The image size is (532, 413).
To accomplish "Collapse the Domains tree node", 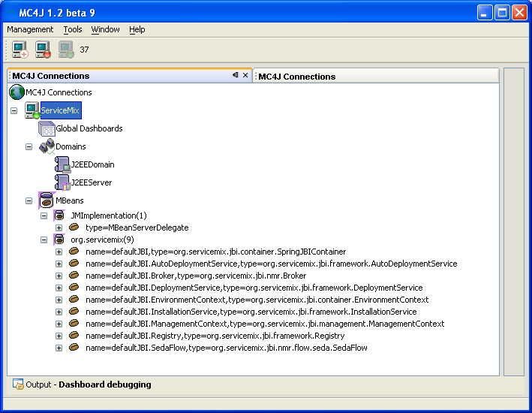I will [x=29, y=146].
